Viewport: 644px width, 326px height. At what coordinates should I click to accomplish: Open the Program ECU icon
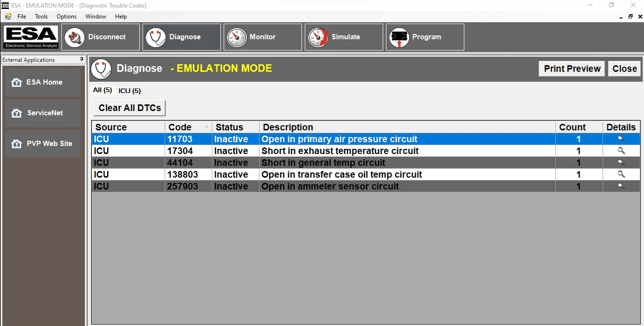click(399, 37)
